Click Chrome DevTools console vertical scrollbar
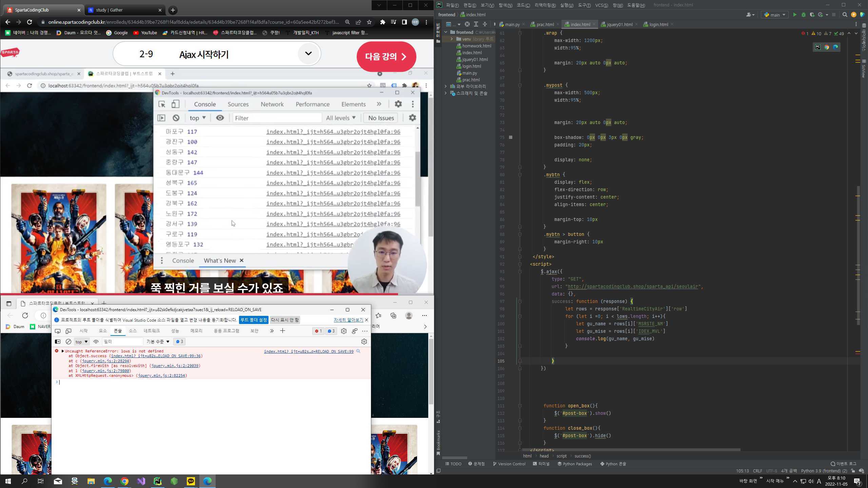 point(417,179)
